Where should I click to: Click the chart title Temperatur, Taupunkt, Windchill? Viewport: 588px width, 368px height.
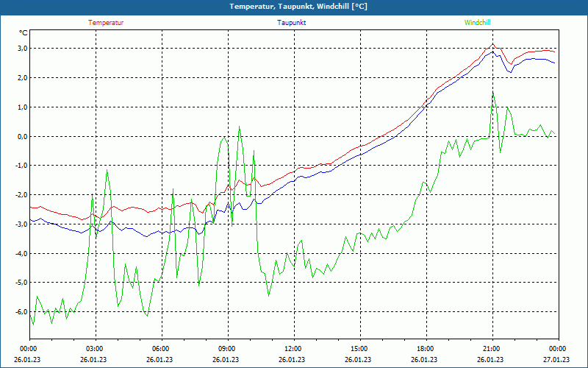point(298,7)
